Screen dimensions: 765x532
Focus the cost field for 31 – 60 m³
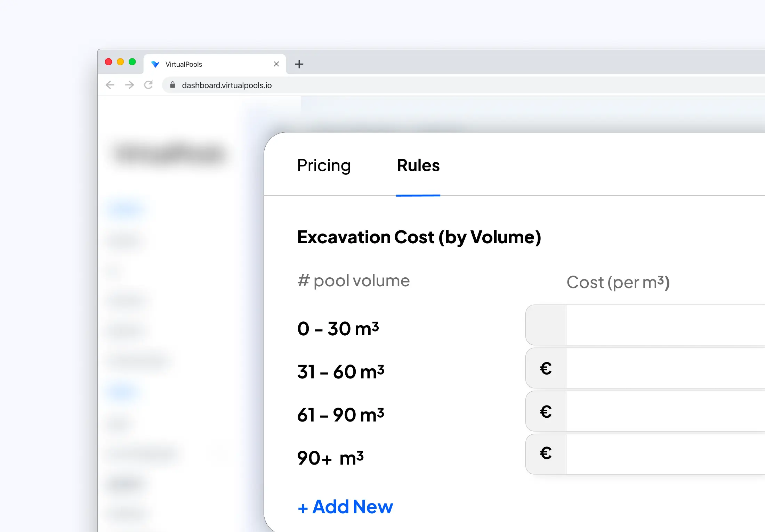pos(666,368)
